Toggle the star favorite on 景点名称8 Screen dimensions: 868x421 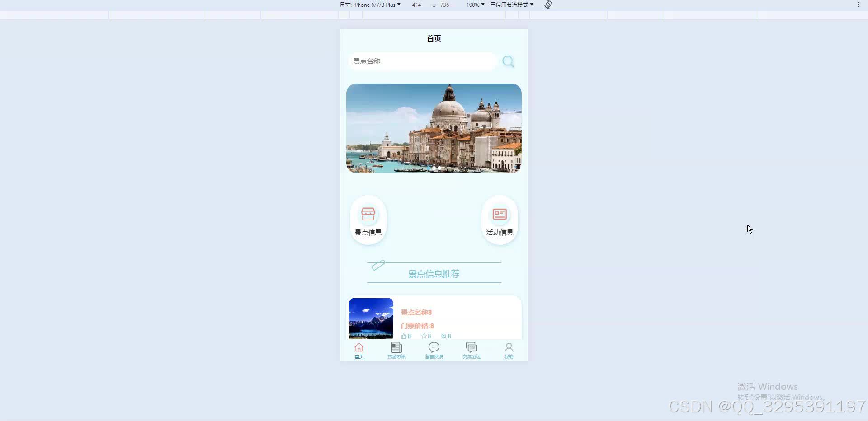pyautogui.click(x=425, y=336)
